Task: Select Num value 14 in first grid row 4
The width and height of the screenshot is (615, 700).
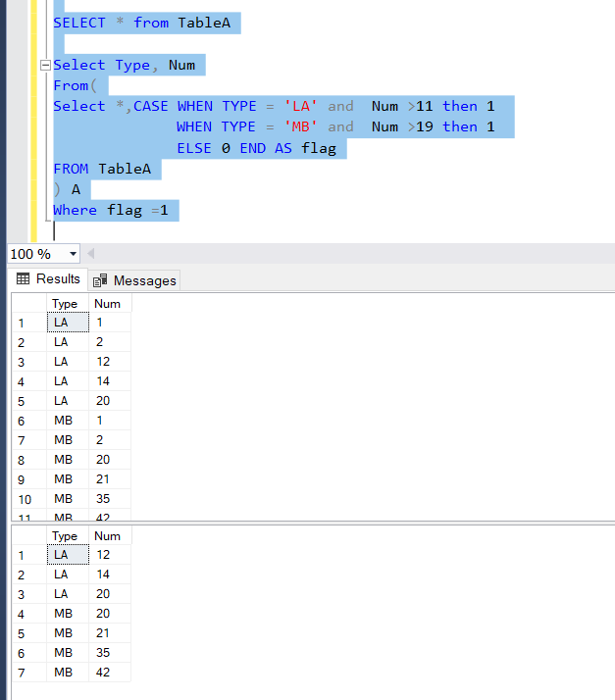Action: pos(110,381)
